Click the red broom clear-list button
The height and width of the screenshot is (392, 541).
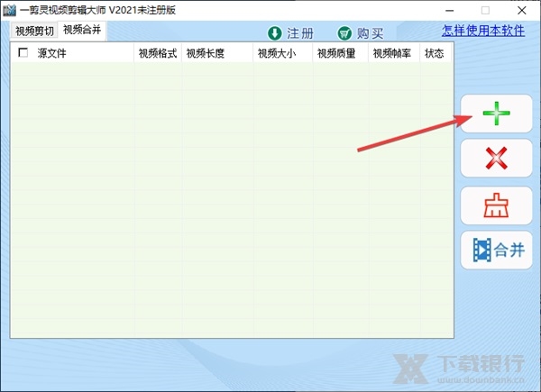click(496, 205)
